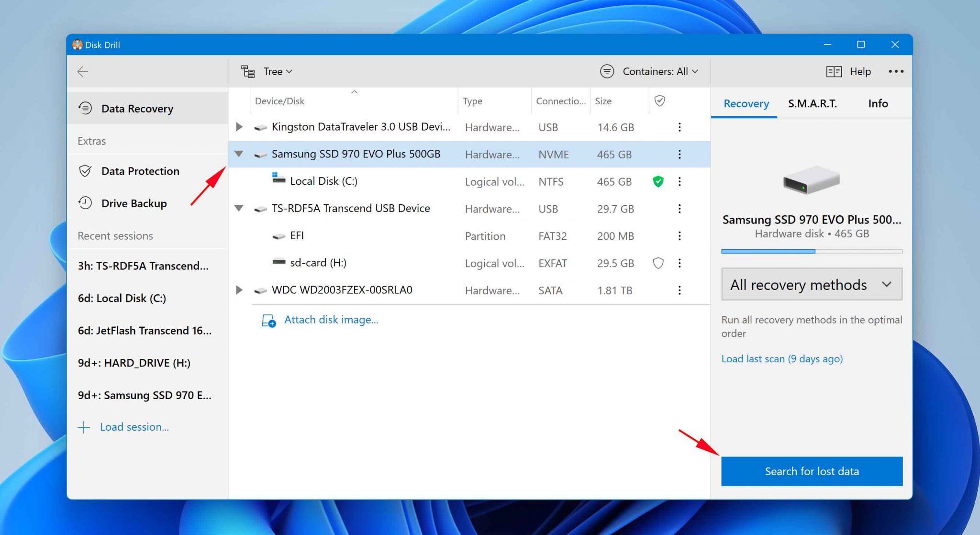Collapse Samsung SSD 970 EVO Plus entry
Screen dimensions: 980x535
tap(239, 154)
